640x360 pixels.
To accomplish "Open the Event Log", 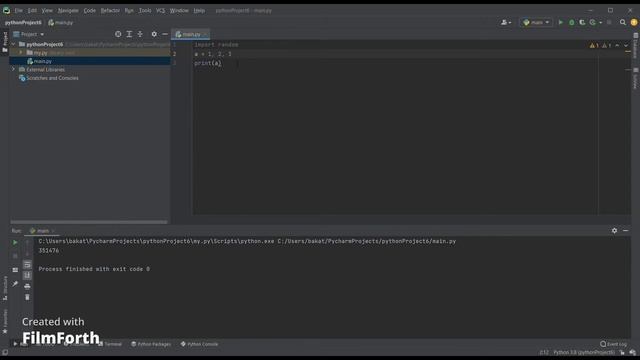I will click(x=613, y=344).
